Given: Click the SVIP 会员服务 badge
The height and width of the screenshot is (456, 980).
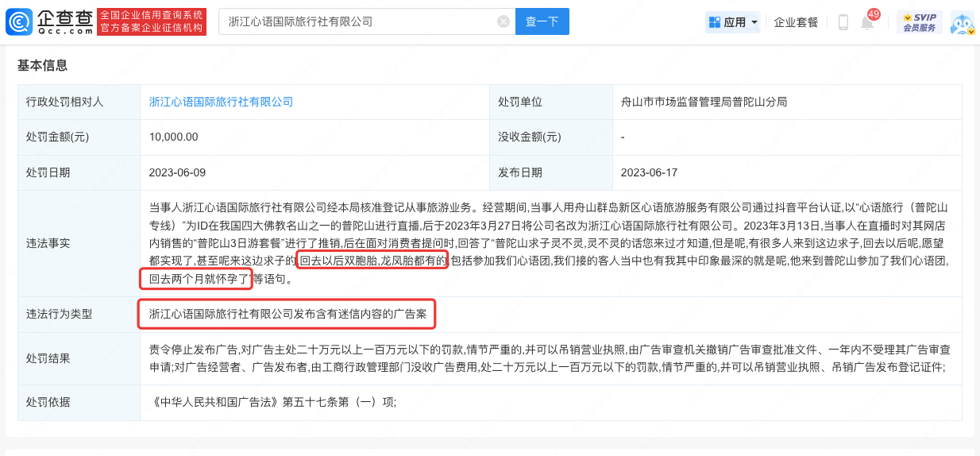Looking at the screenshot, I should 919,22.
